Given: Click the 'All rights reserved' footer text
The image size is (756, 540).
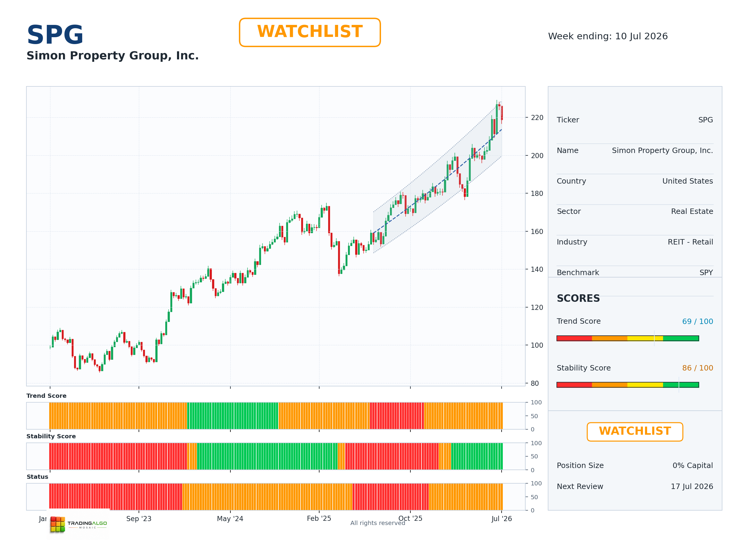Looking at the screenshot, I should [378, 523].
